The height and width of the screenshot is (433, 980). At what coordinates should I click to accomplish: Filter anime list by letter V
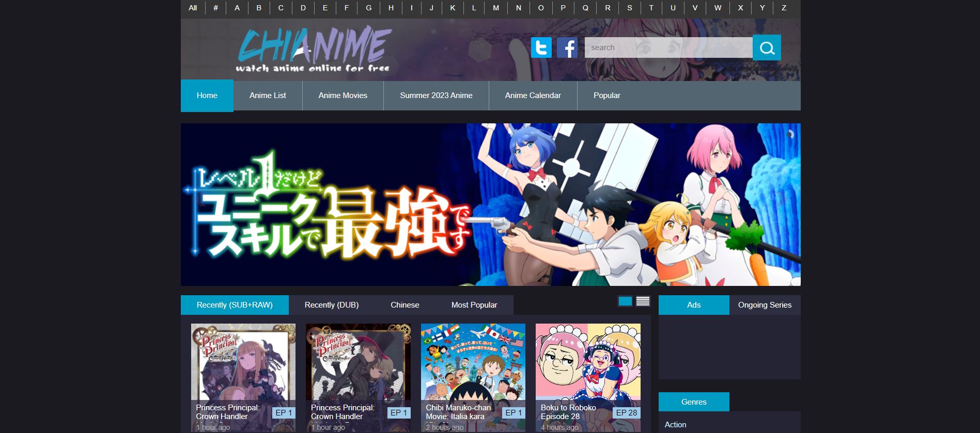695,8
